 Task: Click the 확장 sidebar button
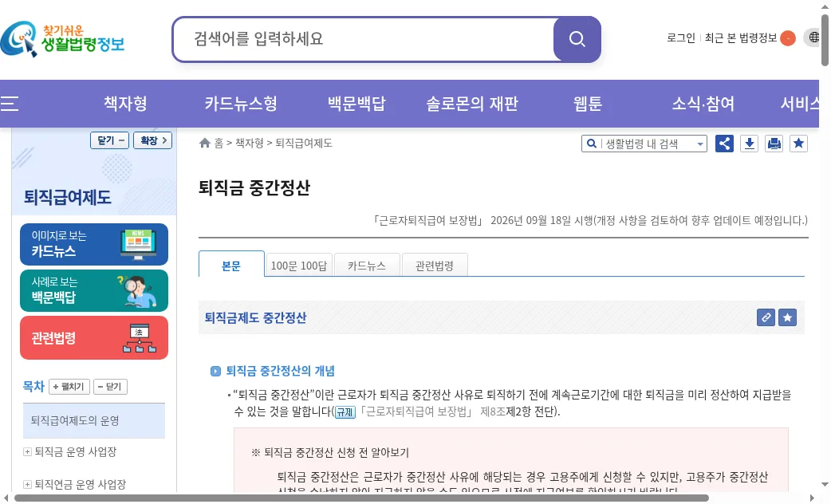[x=152, y=140]
